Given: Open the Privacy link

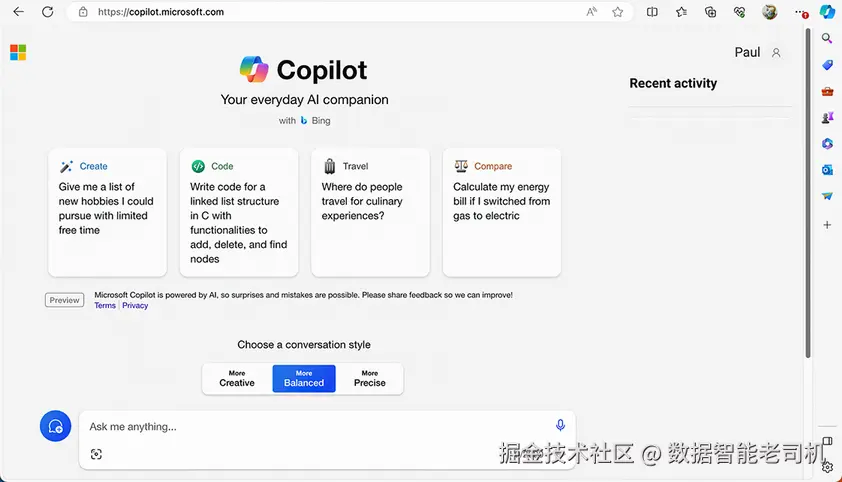Looking at the screenshot, I should (x=135, y=305).
